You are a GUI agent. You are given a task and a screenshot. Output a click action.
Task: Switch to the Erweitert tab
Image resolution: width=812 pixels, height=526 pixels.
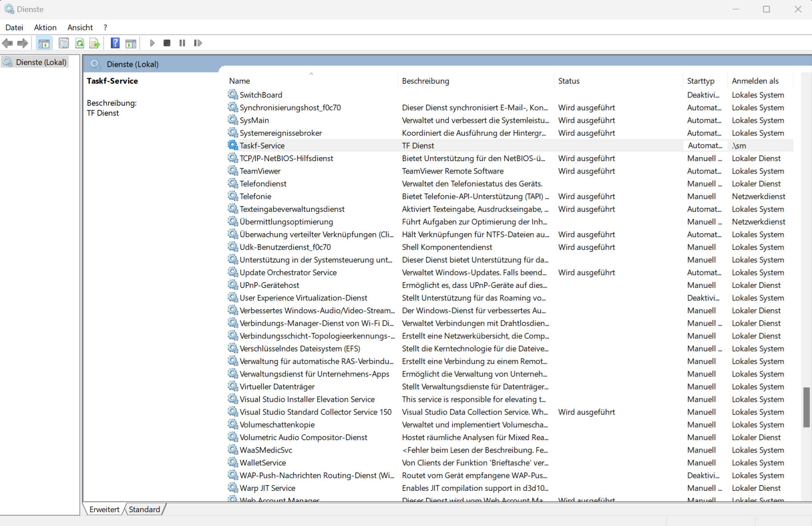coord(104,510)
